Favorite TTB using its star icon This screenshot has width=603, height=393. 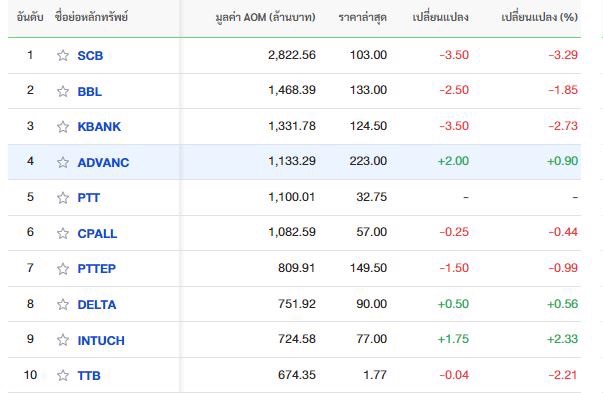coord(63,375)
